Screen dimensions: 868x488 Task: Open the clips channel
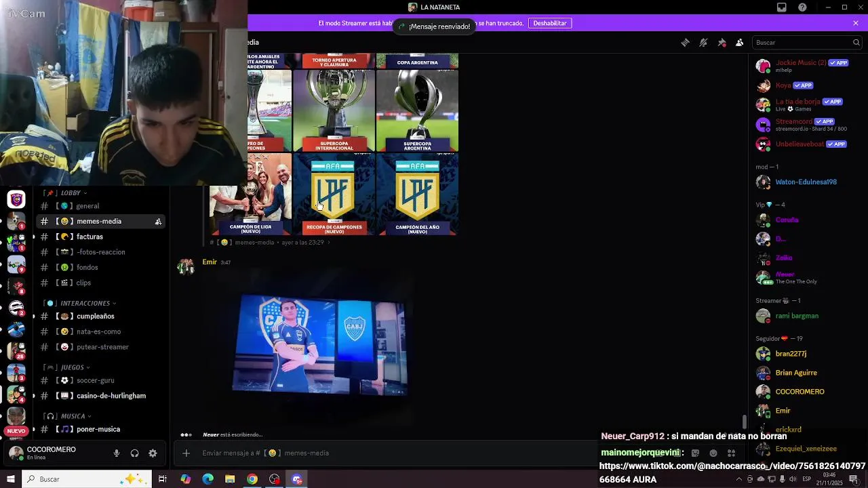pyautogui.click(x=102, y=283)
